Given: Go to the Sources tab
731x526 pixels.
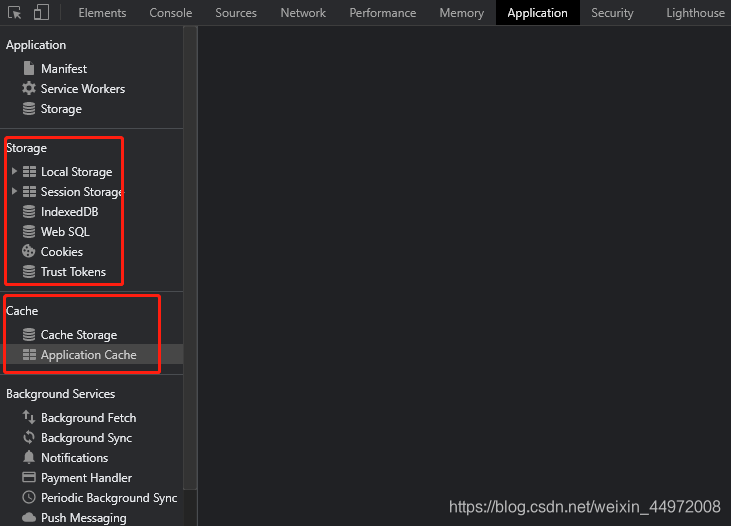Looking at the screenshot, I should (x=236, y=13).
